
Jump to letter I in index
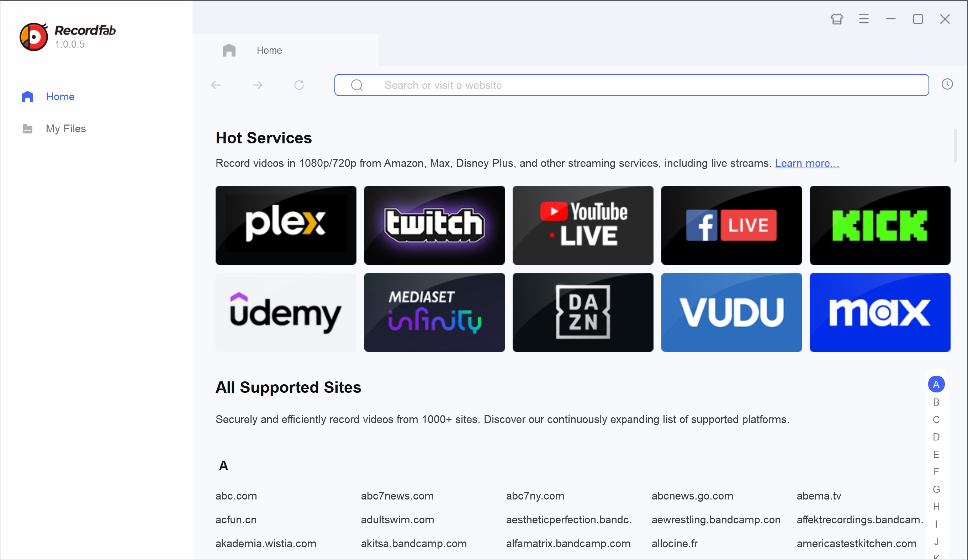[x=936, y=524]
